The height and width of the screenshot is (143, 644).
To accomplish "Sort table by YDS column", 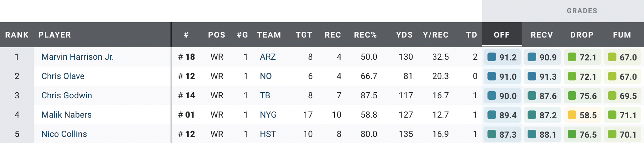I will pos(404,35).
